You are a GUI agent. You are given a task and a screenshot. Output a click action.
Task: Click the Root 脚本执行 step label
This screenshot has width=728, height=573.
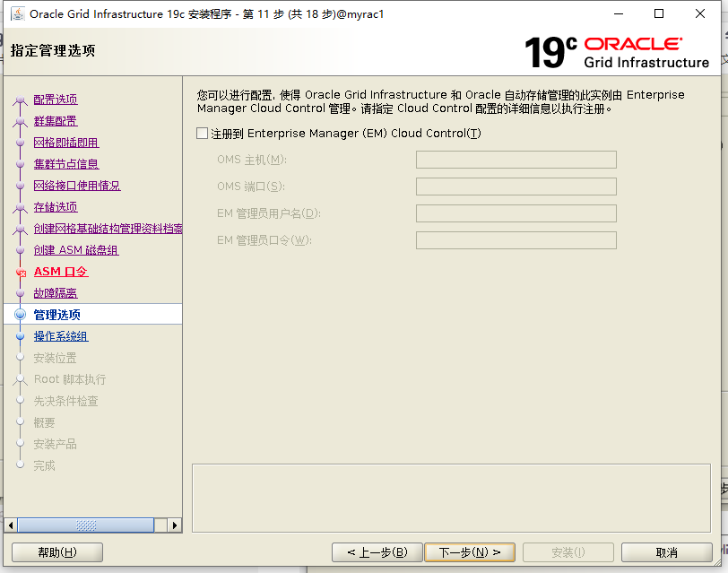point(70,379)
